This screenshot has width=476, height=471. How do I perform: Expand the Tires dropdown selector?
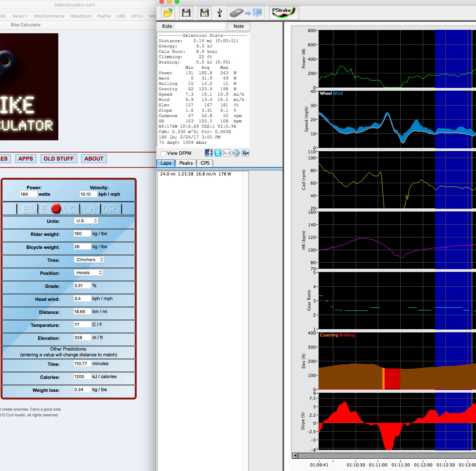(88, 259)
